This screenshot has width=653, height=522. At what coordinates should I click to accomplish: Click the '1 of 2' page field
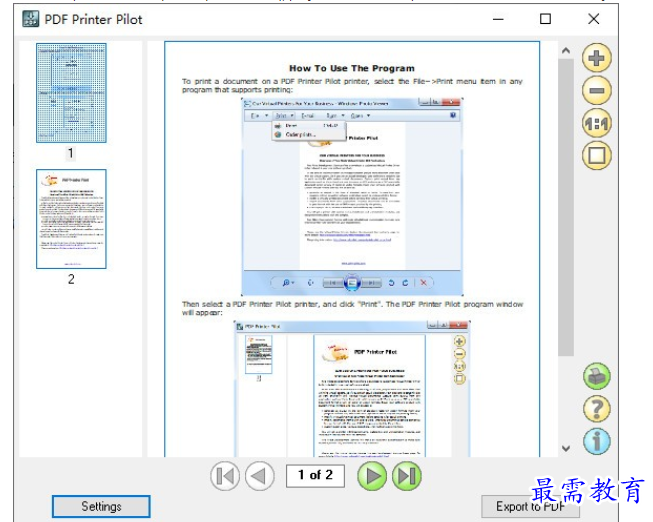[x=315, y=475]
